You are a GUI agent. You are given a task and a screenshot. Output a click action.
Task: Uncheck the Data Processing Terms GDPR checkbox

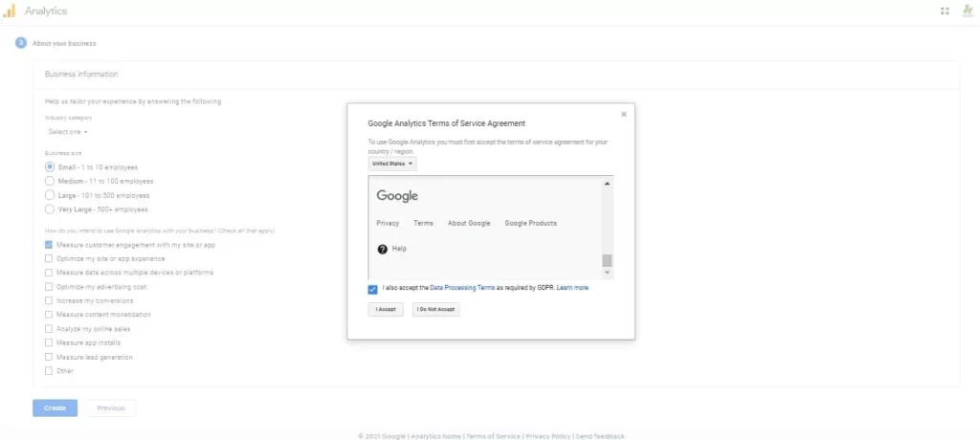372,288
